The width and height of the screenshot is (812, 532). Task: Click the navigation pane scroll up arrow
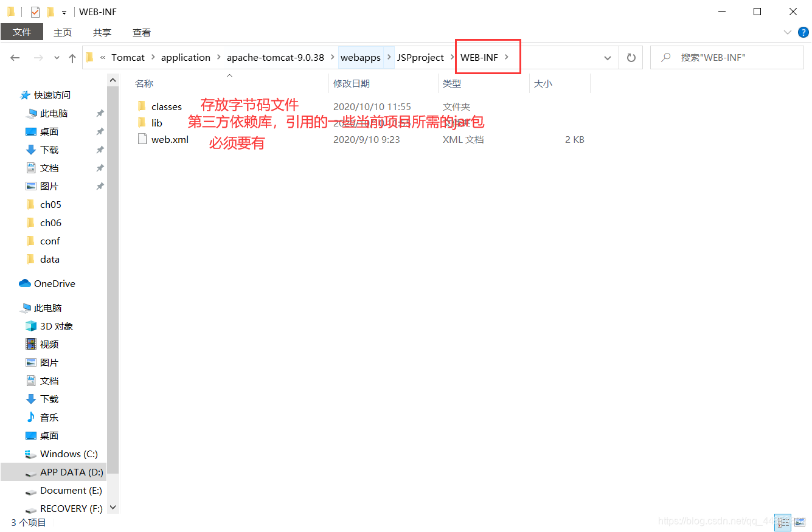[113, 80]
